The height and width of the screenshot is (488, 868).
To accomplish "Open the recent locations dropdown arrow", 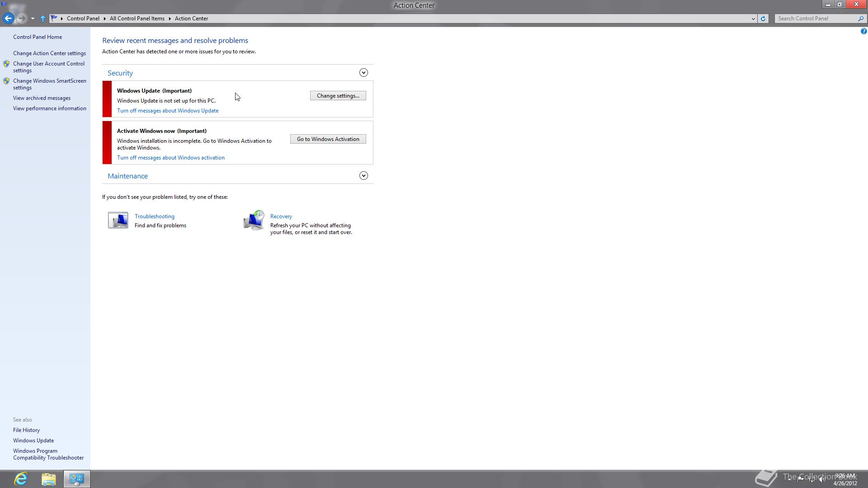I will (x=33, y=19).
